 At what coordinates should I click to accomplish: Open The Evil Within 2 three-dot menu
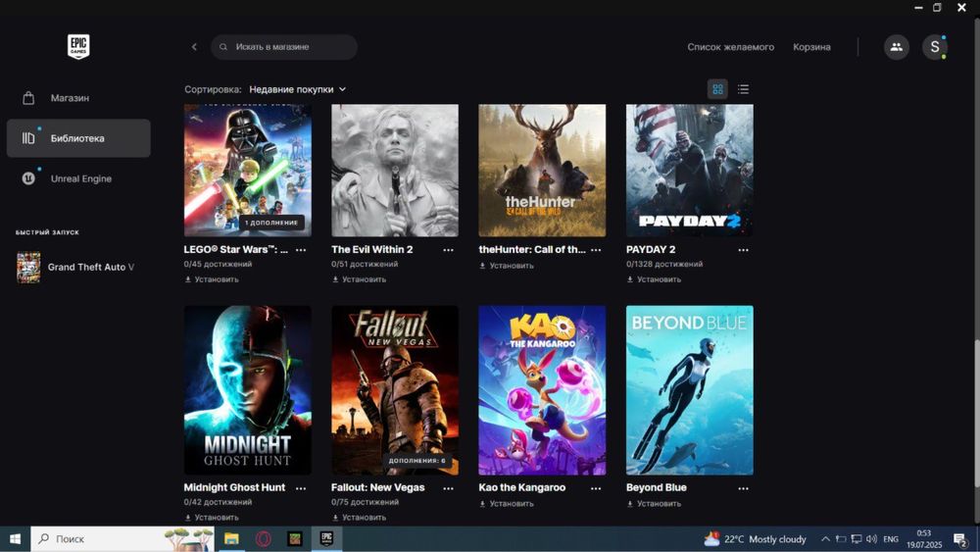pyautogui.click(x=449, y=250)
